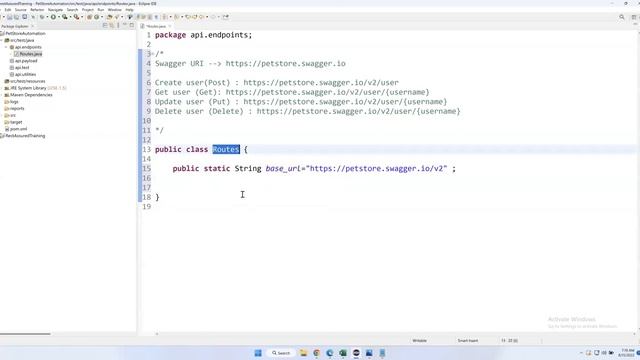Open the Source menu
Screen dimensions: 640x360
[20, 10]
